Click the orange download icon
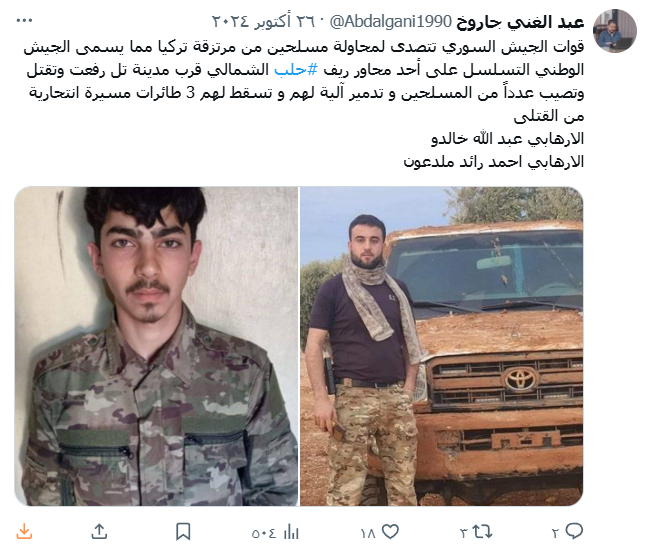This screenshot has height=555, width=651. tap(24, 532)
